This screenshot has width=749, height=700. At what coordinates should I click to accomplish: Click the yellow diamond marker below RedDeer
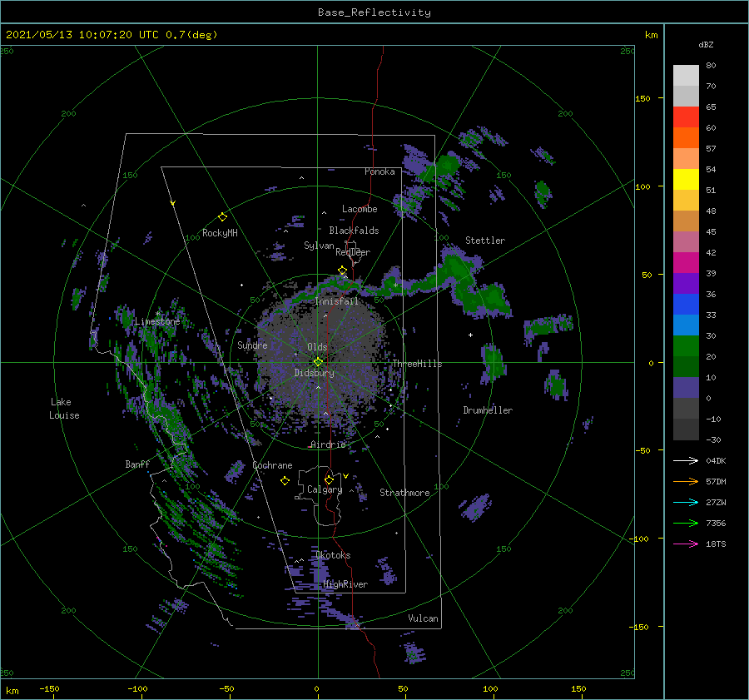(342, 271)
